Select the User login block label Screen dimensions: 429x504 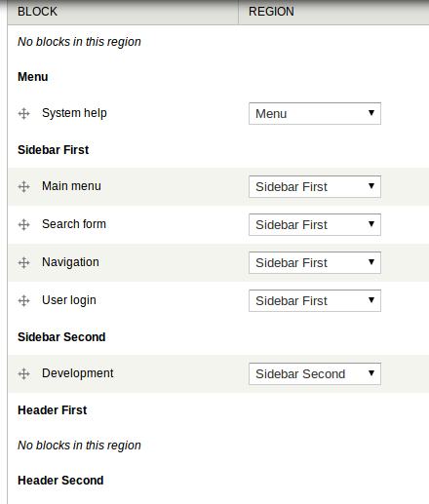pos(69,300)
